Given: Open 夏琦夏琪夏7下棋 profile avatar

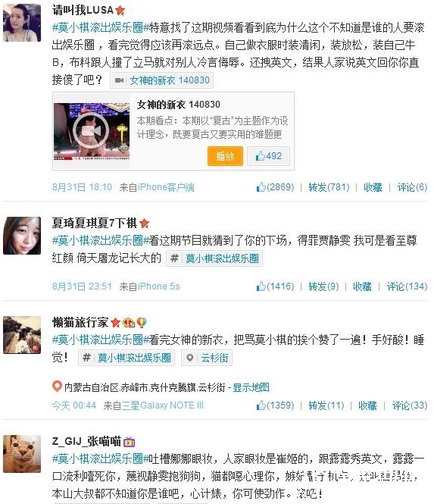Looking at the screenshot, I should (x=22, y=236).
